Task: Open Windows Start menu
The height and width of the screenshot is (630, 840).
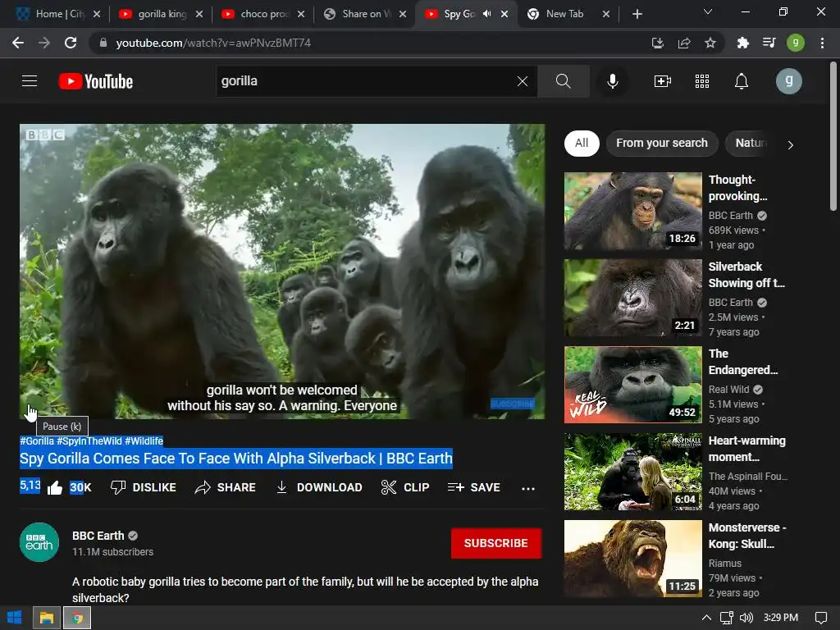Action: click(x=15, y=618)
